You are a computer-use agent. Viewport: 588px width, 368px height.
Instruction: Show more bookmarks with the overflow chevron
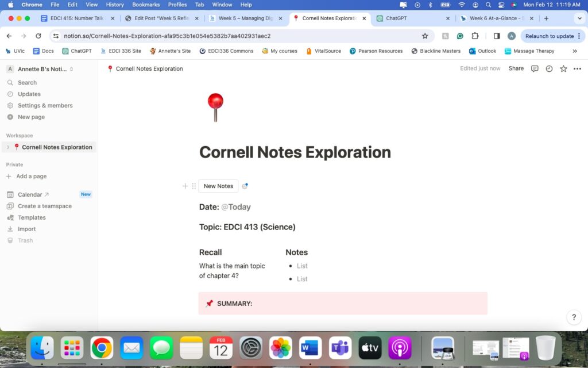(575, 51)
